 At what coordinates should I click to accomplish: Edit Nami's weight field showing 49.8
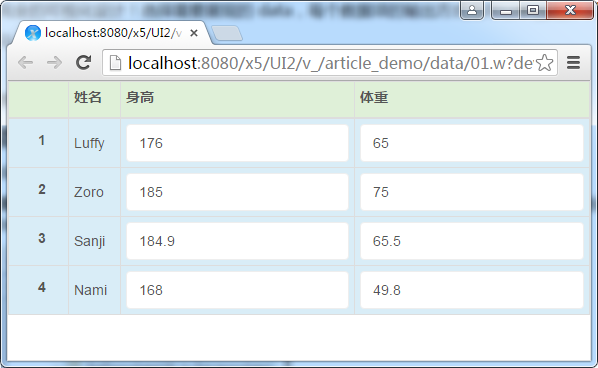pos(472,290)
